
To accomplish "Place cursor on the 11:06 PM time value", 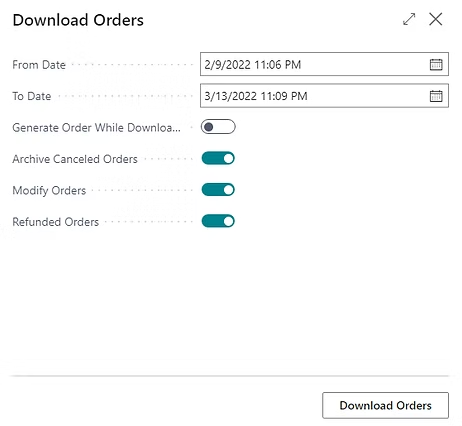I will coord(278,65).
